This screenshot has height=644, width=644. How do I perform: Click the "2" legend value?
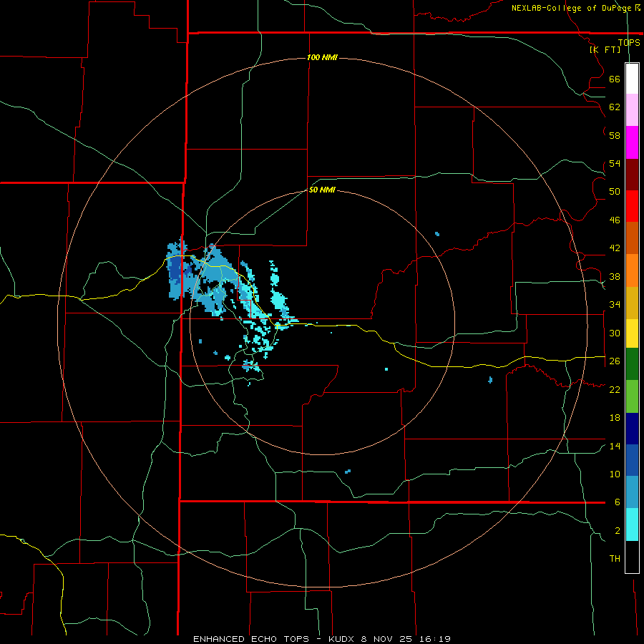coord(618,531)
